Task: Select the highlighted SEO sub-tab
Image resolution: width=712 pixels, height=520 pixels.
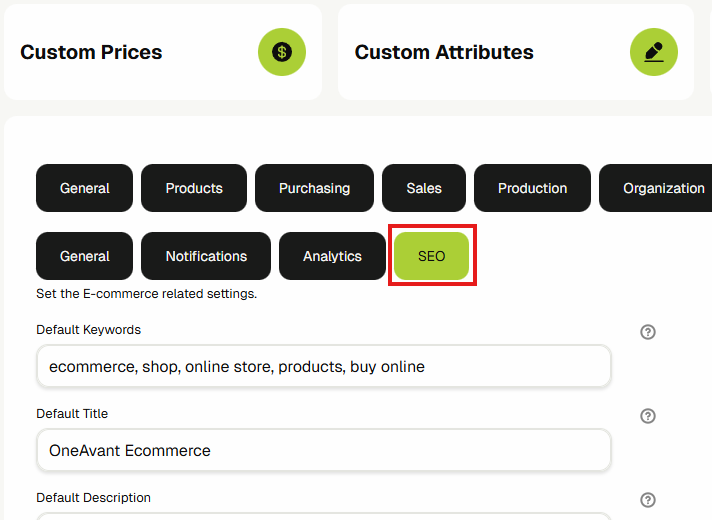Action: point(431,256)
